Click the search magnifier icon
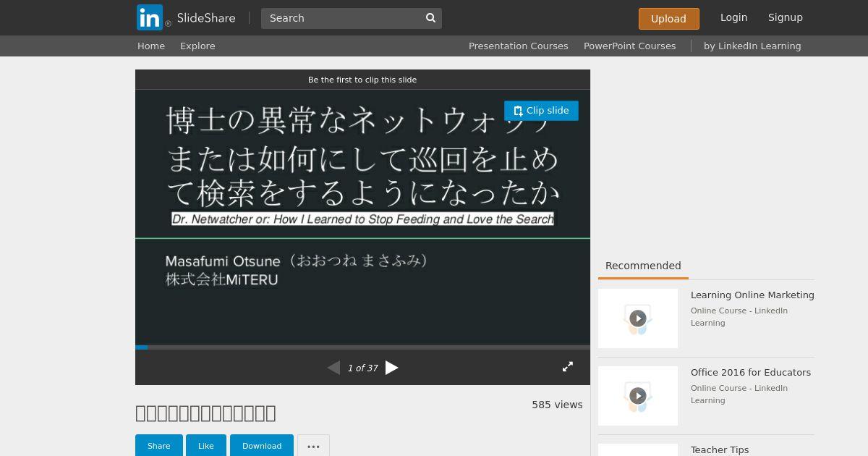868x456 pixels. click(430, 18)
